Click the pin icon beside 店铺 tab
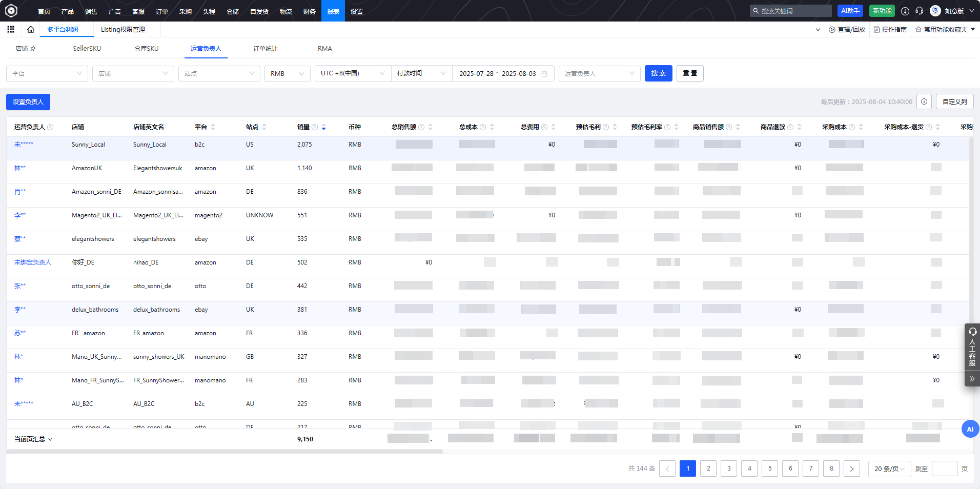This screenshot has height=489, width=980. pyautogui.click(x=33, y=49)
